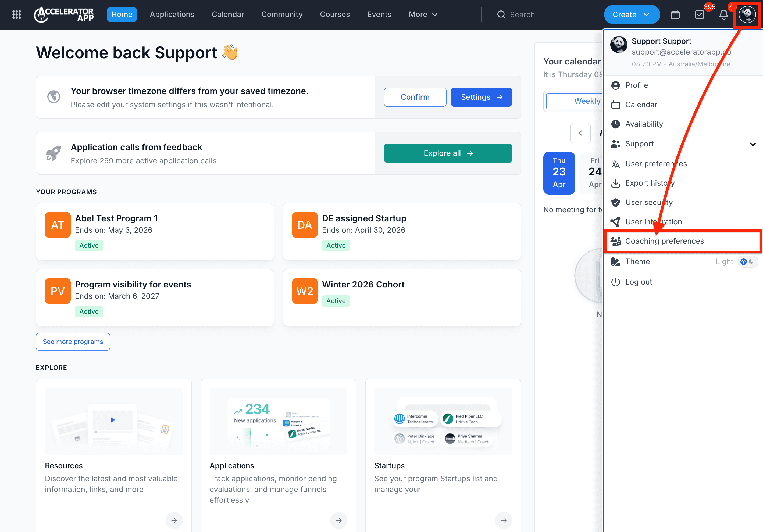Click the previous calendar arrow button
The height and width of the screenshot is (532, 763).
pyautogui.click(x=580, y=133)
